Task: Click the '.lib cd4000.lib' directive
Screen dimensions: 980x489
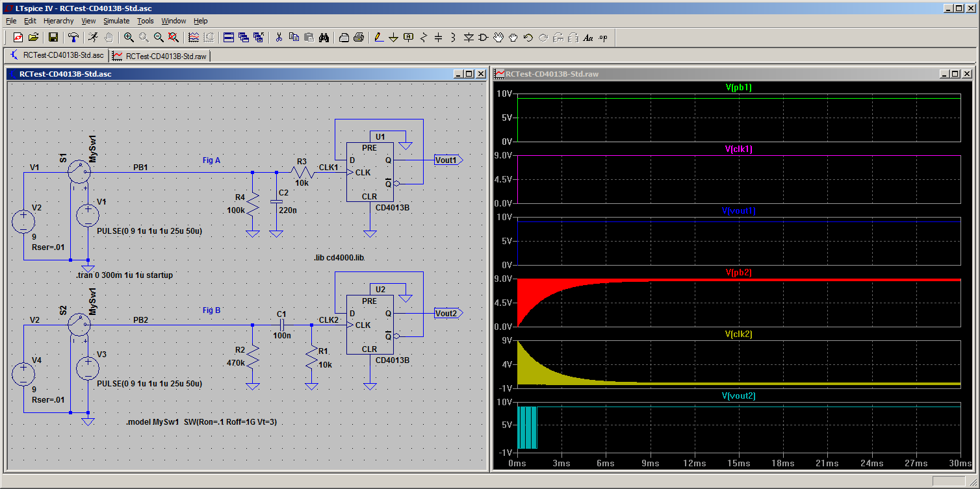Action: point(339,258)
